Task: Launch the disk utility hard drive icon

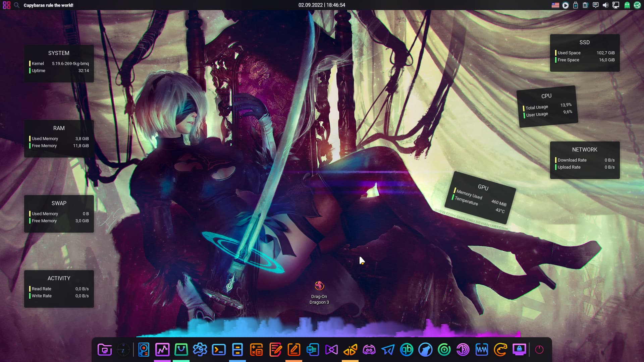Action: [144, 350]
